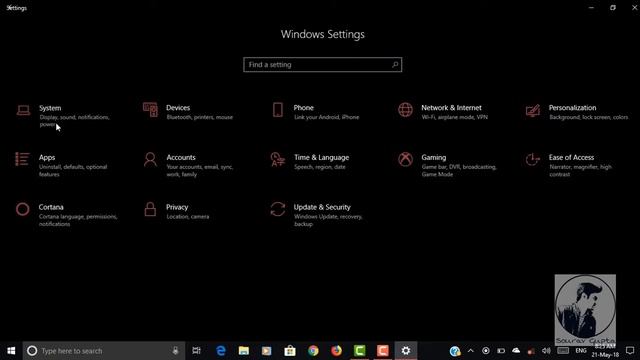Viewport: 640px width, 360px height.
Task: Click the touch keyboard tray icon
Action: coord(563,351)
